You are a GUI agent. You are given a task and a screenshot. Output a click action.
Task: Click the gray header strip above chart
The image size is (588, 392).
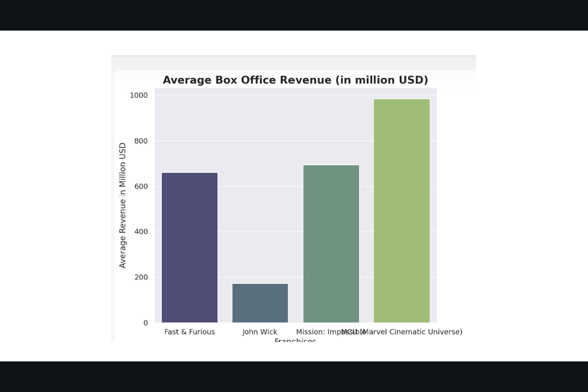(x=293, y=63)
